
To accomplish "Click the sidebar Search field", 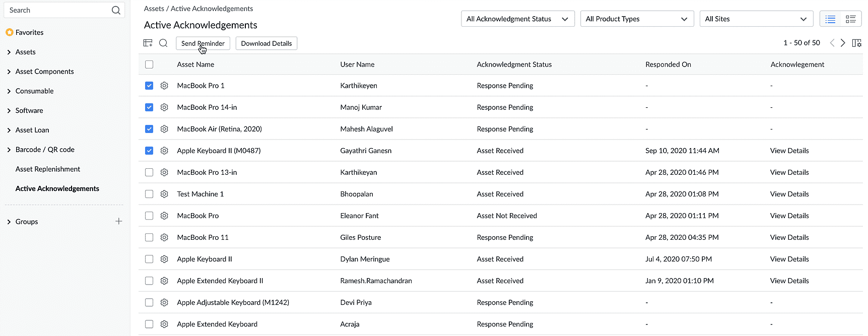I will [x=58, y=10].
